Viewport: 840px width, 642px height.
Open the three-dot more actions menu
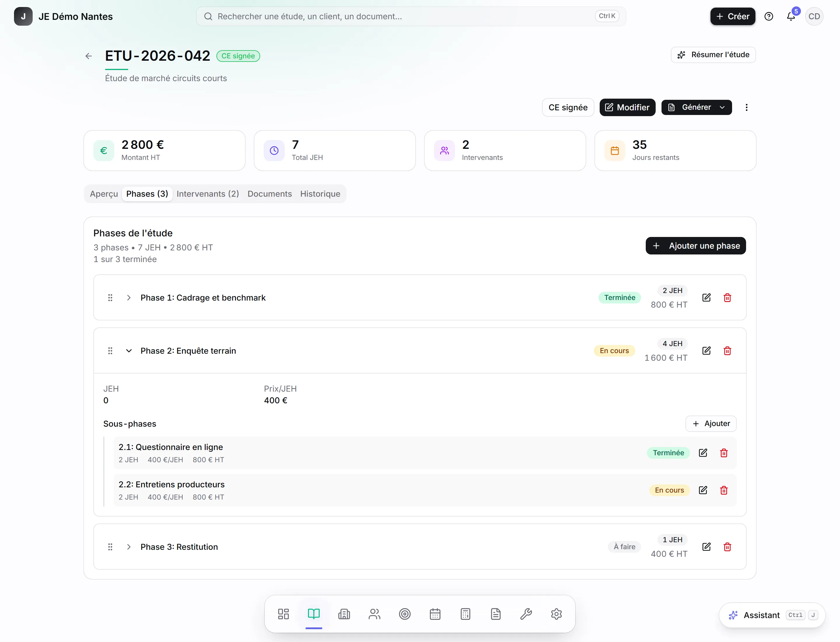[746, 107]
